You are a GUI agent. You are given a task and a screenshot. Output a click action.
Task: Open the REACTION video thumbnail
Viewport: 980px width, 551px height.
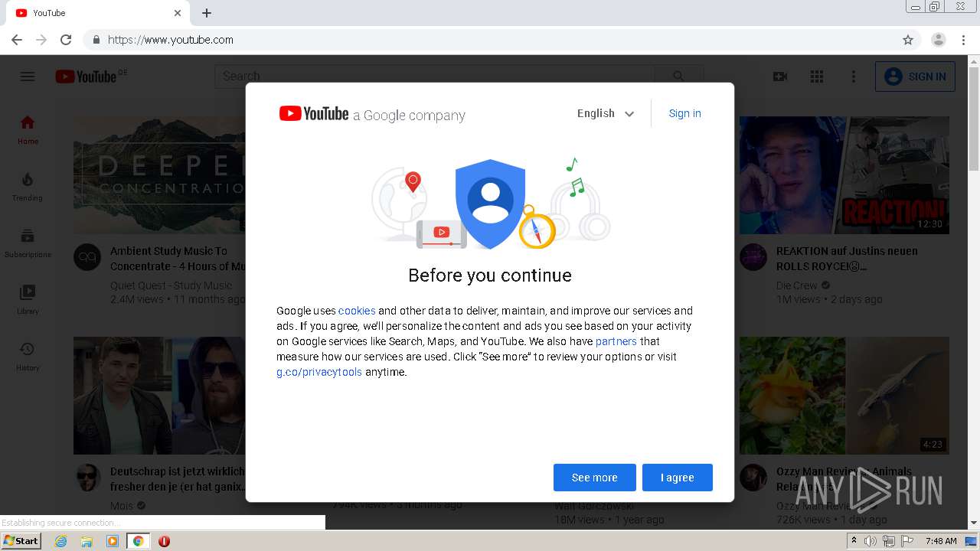pos(844,175)
